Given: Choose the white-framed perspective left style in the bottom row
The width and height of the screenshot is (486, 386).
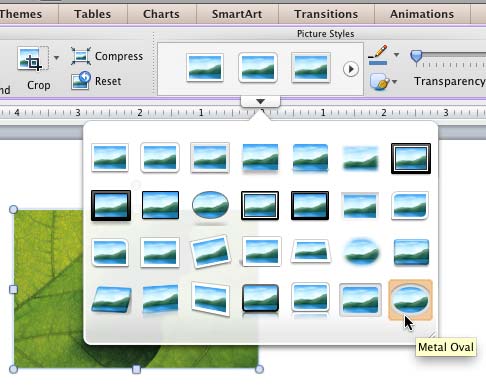Looking at the screenshot, I should [x=210, y=299].
